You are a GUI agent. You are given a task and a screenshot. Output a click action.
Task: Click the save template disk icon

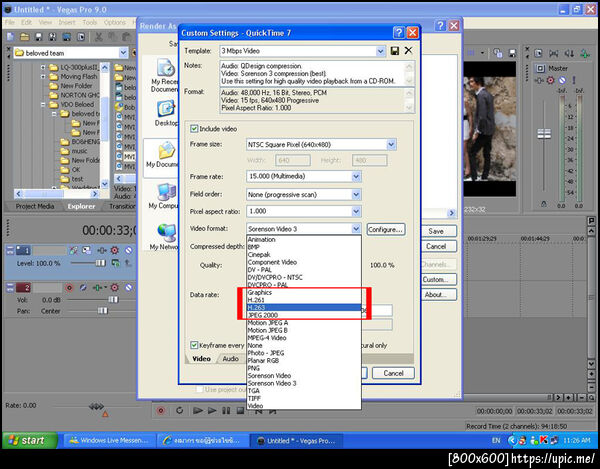click(x=395, y=51)
